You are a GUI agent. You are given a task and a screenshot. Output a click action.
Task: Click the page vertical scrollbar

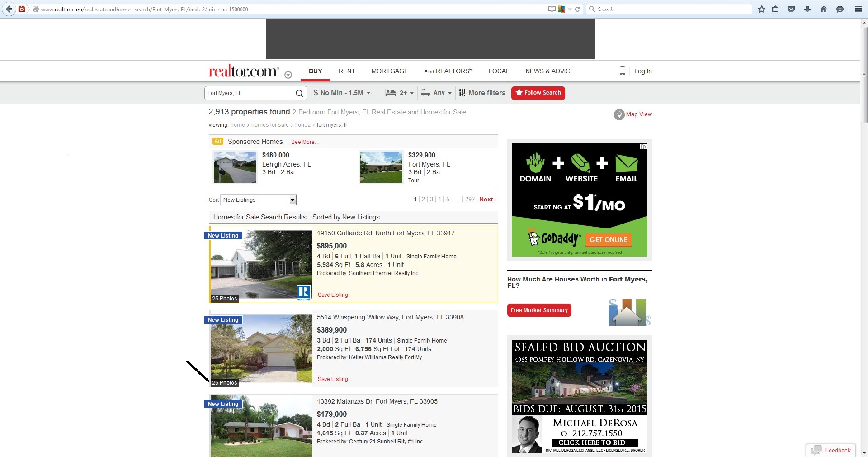[864, 75]
